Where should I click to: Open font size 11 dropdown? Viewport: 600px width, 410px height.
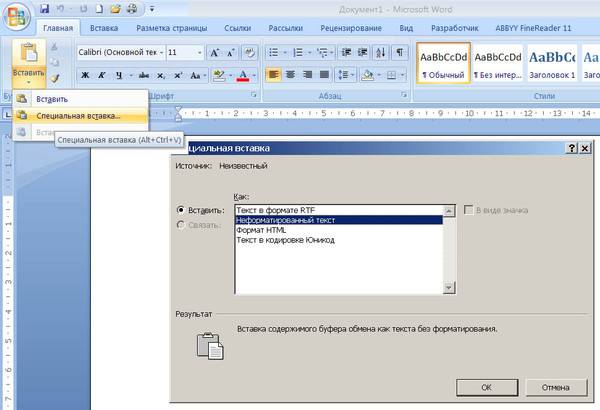(200, 52)
